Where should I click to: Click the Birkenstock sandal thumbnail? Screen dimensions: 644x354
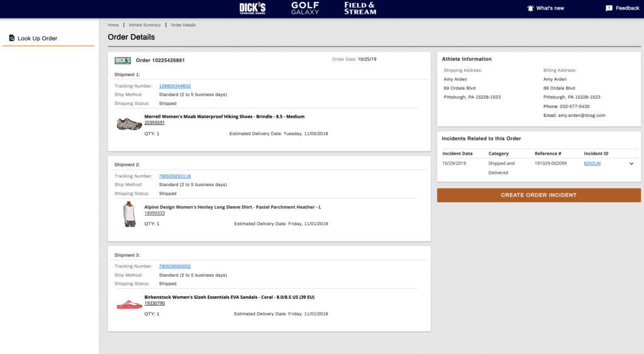(x=129, y=304)
